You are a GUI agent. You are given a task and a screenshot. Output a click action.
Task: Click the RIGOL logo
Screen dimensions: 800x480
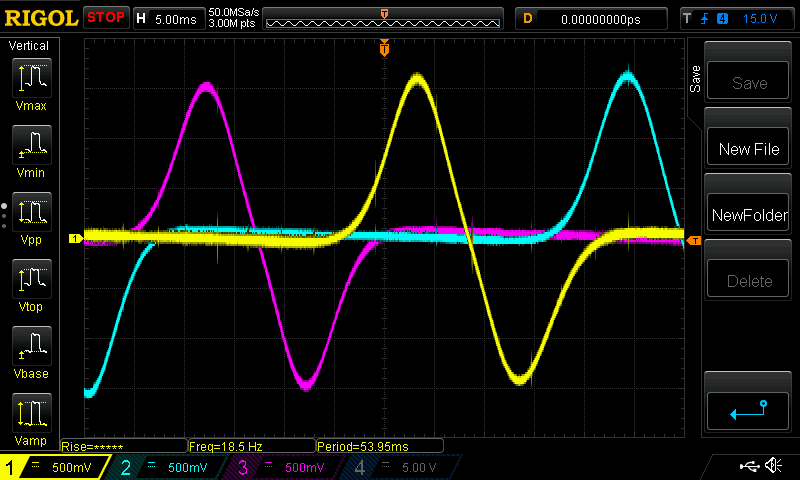point(41,18)
